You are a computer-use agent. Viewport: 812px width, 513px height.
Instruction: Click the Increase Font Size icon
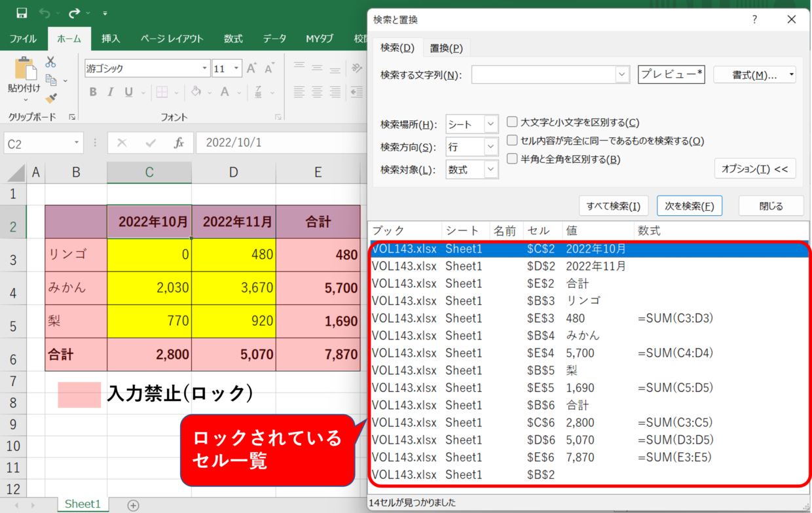[253, 69]
